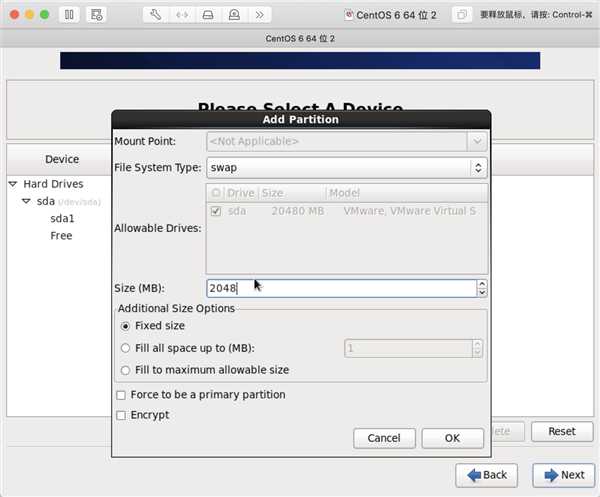Viewport: 600px width, 497px height.
Task: Click the 'Hard Drives' tree label
Action: click(x=53, y=184)
